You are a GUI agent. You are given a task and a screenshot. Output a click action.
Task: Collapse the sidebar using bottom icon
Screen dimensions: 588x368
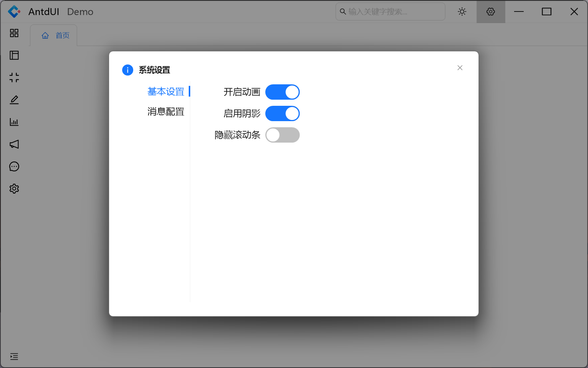pyautogui.click(x=14, y=356)
